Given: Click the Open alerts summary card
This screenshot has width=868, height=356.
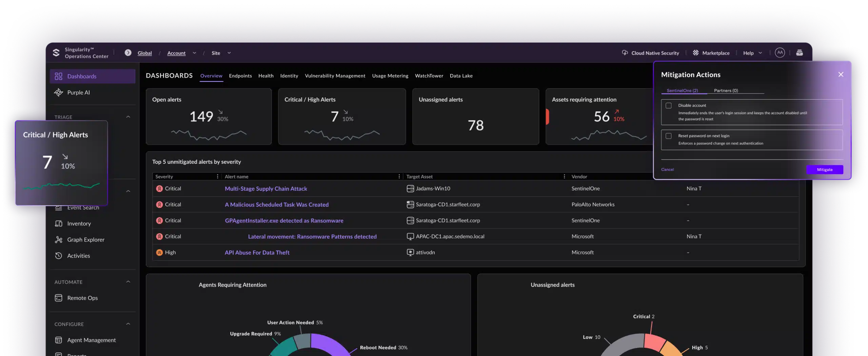Looking at the screenshot, I should (209, 117).
